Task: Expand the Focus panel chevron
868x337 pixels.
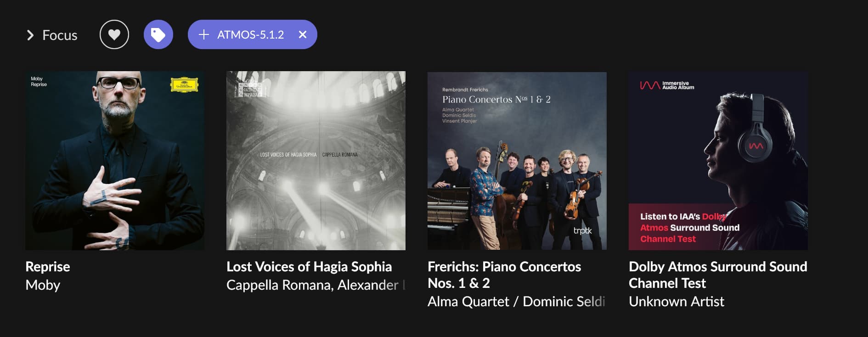Action: click(x=30, y=35)
